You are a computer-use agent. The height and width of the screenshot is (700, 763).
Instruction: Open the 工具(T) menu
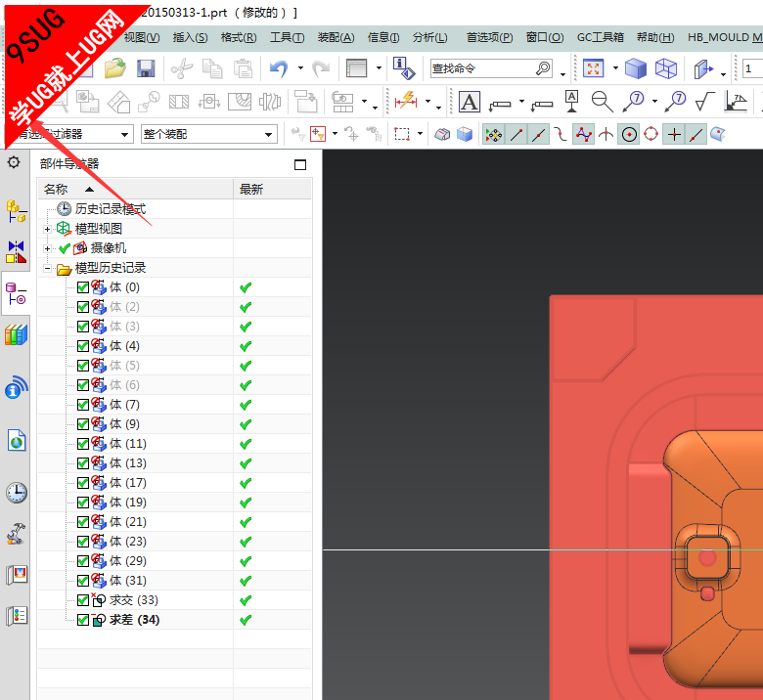click(287, 37)
